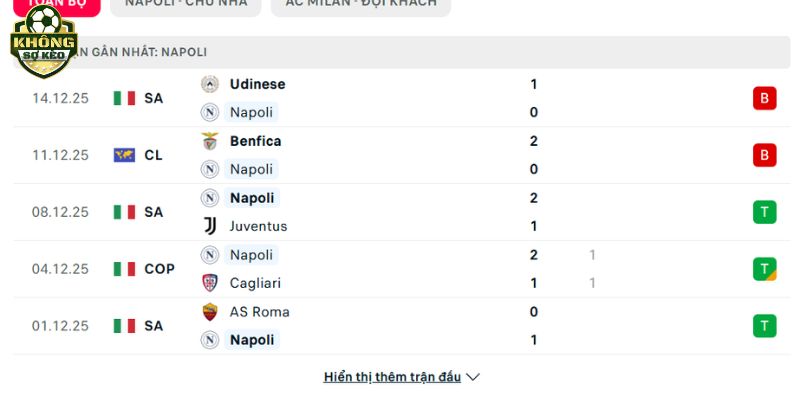Click the Không Sợ Kèo site logo
Viewport: 800px width, 400px height.
click(43, 42)
